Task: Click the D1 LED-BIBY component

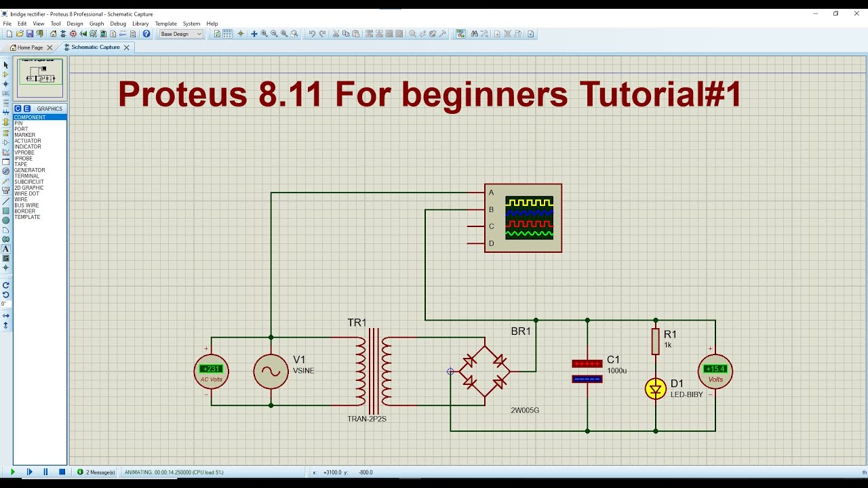Action: pyautogui.click(x=656, y=388)
